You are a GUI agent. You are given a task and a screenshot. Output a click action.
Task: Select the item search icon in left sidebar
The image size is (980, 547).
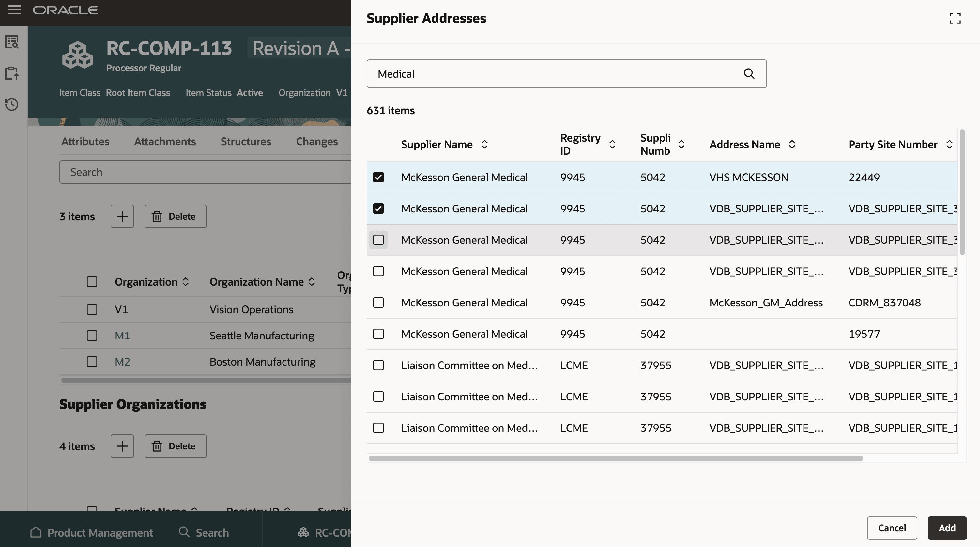point(12,42)
